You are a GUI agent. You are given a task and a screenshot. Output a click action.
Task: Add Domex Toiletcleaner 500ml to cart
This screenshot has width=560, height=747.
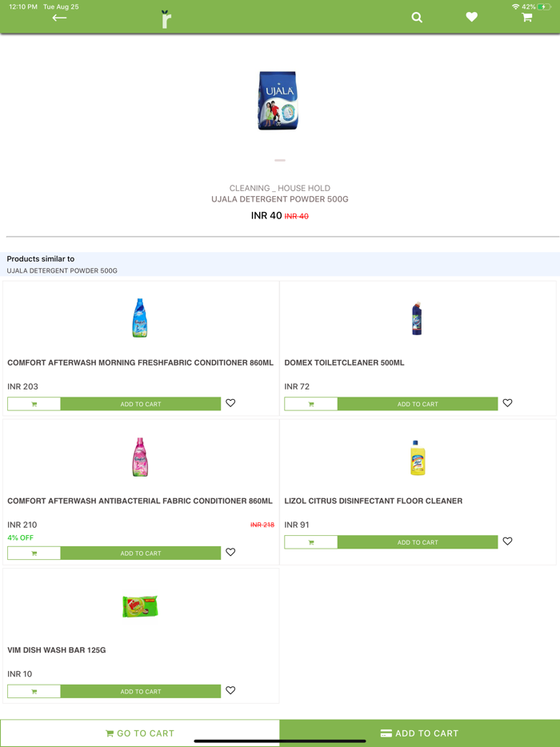418,403
